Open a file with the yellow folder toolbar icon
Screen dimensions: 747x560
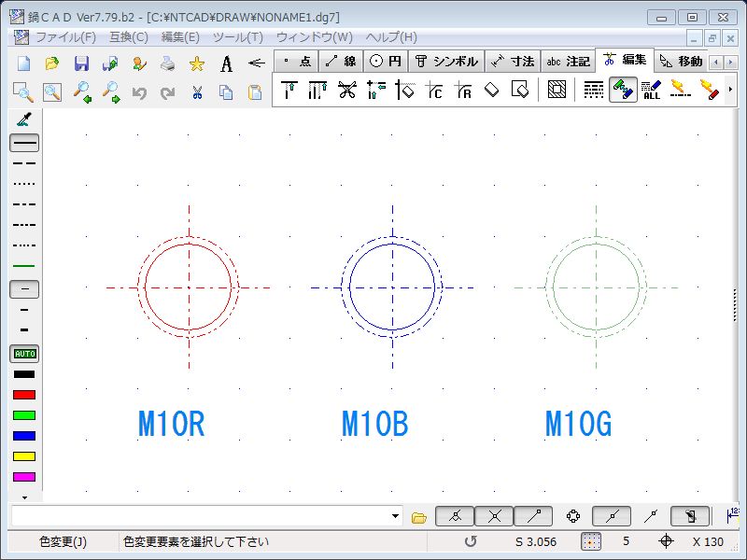tap(52, 63)
